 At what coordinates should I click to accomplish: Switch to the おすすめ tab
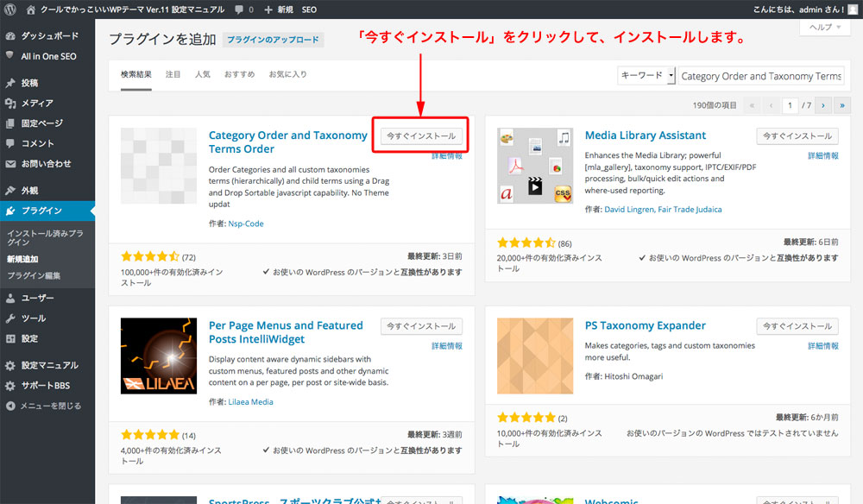[x=239, y=74]
